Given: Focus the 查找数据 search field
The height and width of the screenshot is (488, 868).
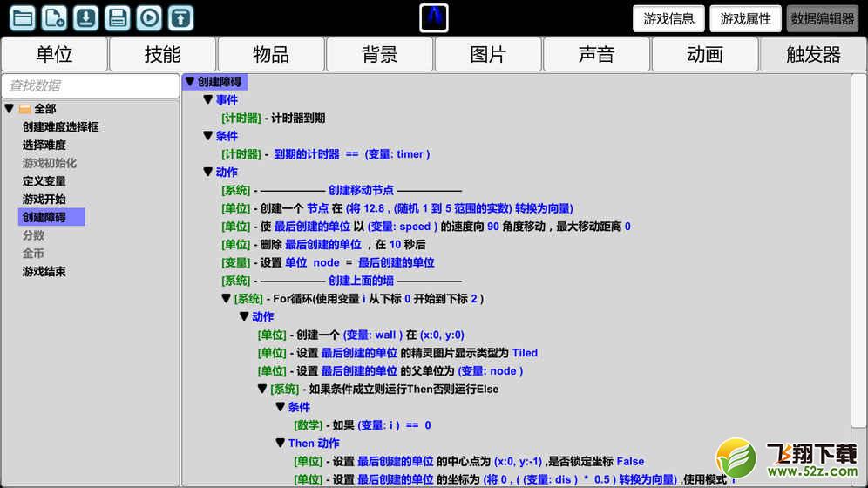Looking at the screenshot, I should (x=91, y=85).
